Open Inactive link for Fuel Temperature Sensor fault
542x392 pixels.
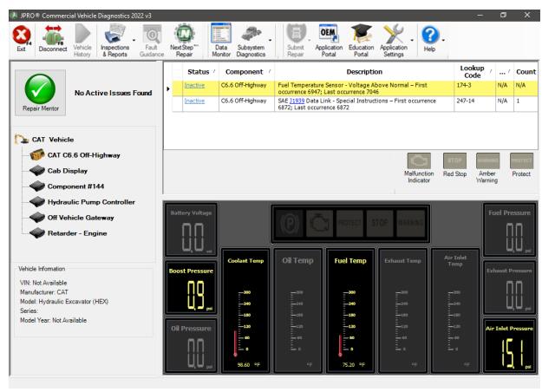[194, 85]
